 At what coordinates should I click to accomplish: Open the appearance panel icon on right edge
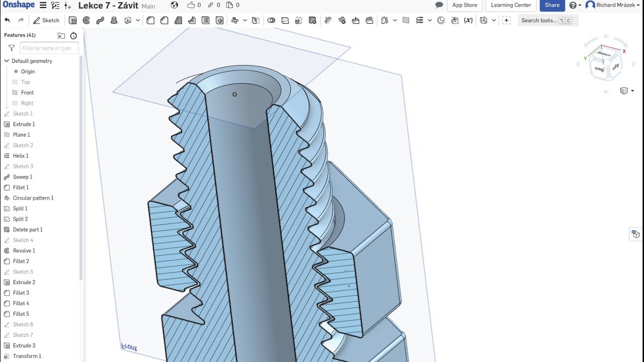(x=636, y=234)
